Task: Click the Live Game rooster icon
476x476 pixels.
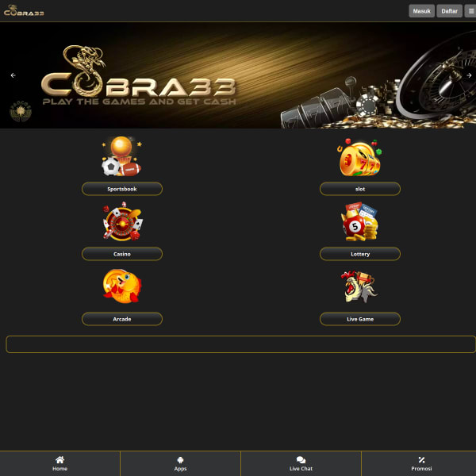Action: (x=359, y=286)
